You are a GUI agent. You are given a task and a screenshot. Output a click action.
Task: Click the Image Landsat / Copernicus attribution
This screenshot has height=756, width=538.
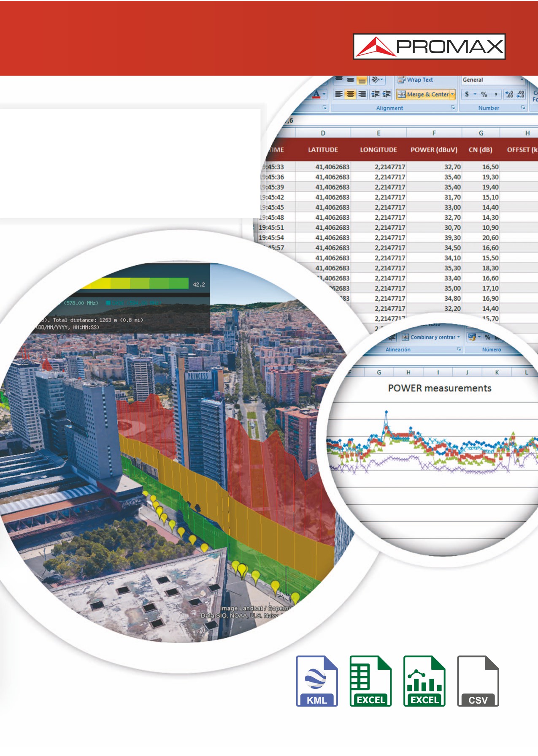[x=256, y=608]
